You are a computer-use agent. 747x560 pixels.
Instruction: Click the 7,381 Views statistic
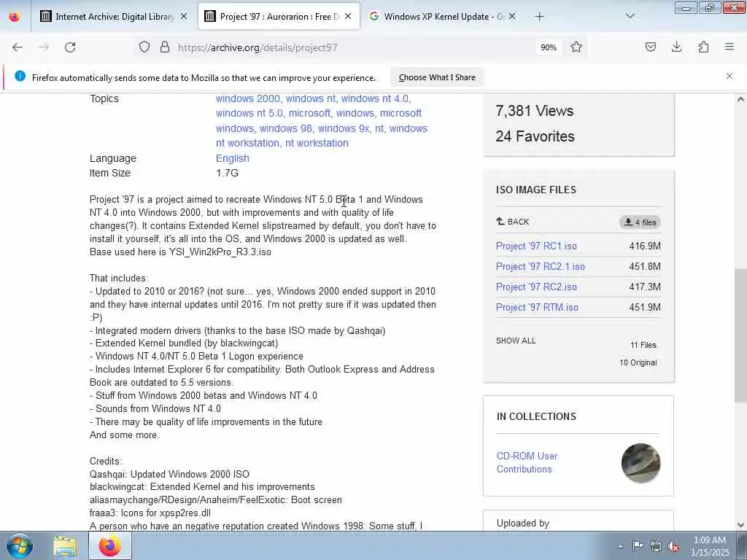535,111
